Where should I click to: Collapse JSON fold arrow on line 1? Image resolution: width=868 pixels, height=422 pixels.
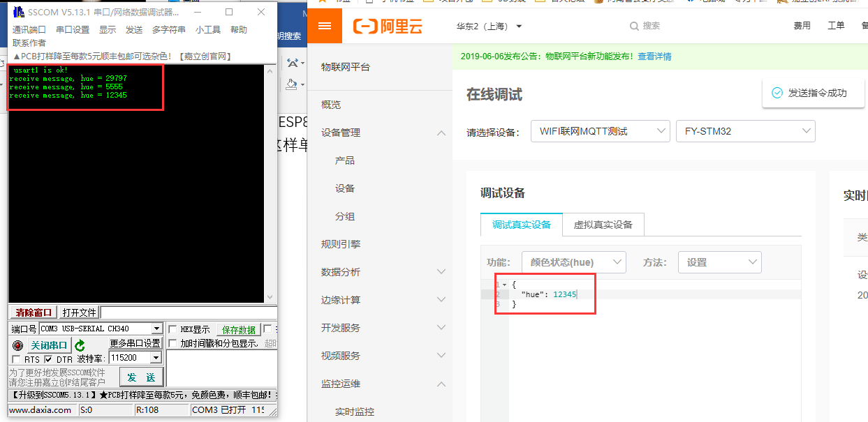(x=505, y=285)
